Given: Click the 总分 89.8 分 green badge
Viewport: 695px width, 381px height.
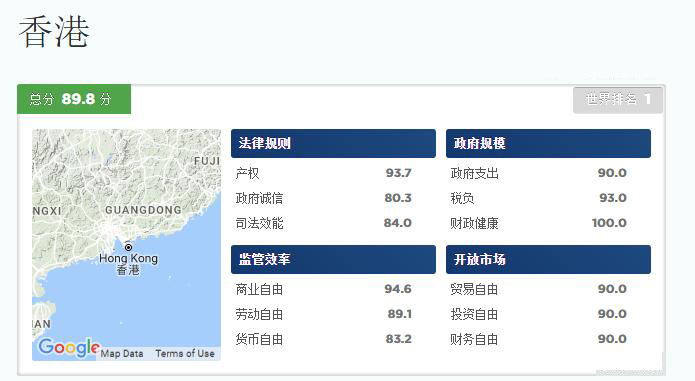Looking at the screenshot, I should [x=74, y=99].
